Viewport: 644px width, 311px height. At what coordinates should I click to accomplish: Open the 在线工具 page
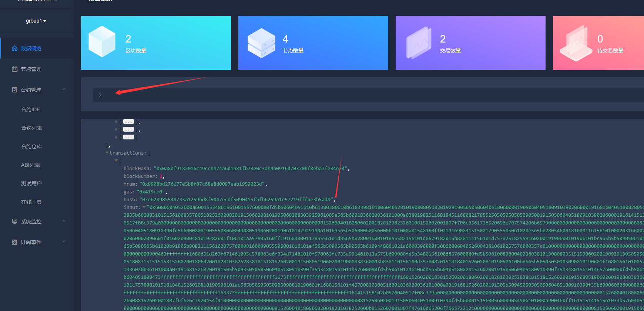click(31, 202)
